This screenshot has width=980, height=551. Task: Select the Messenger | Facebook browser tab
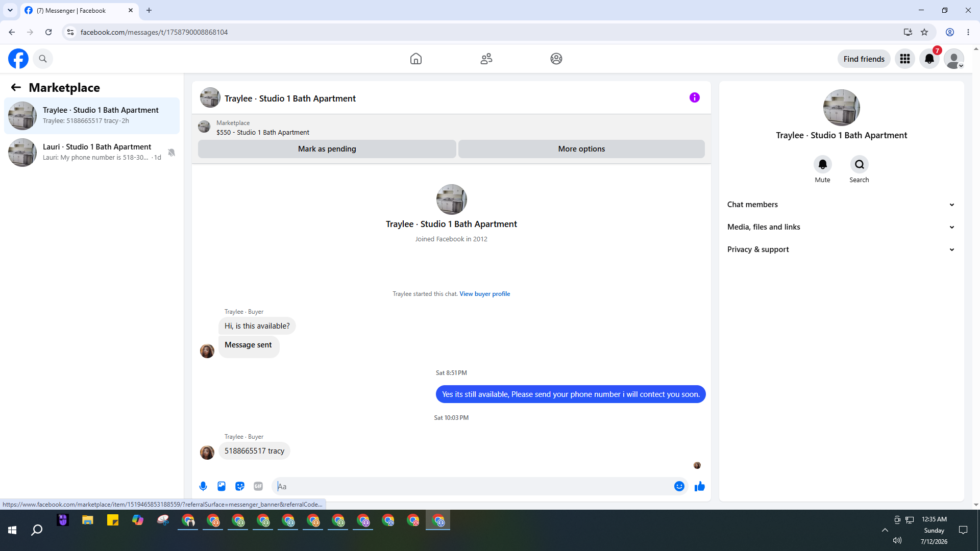click(79, 10)
